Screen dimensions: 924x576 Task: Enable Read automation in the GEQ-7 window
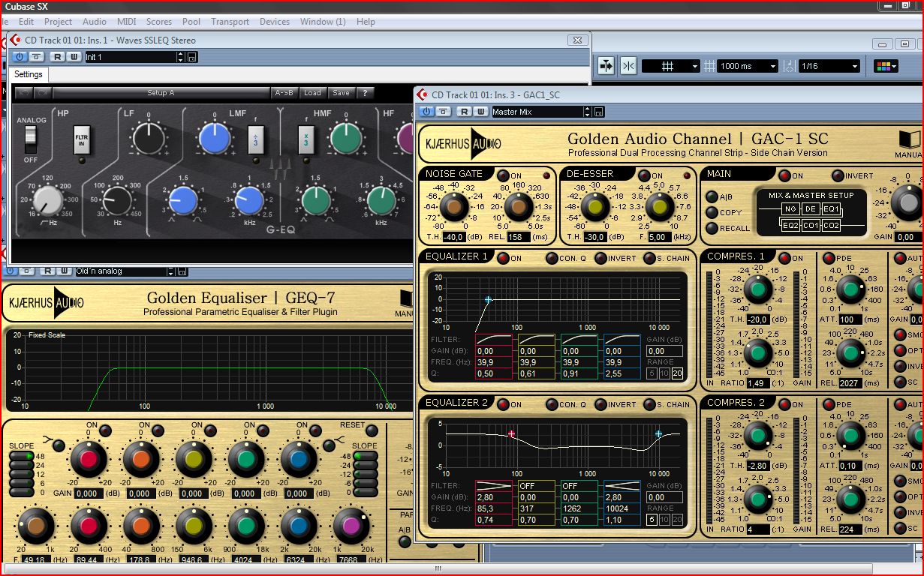point(47,271)
